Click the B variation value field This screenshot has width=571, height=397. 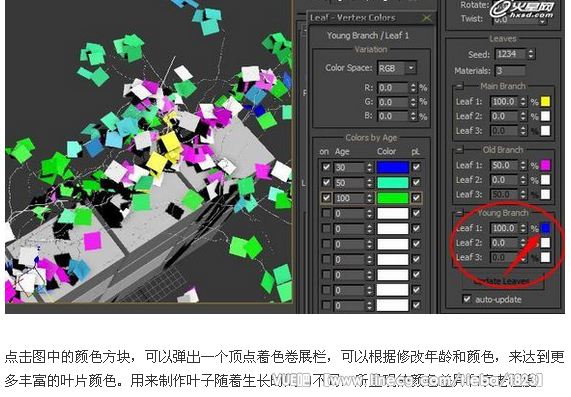click(x=393, y=116)
